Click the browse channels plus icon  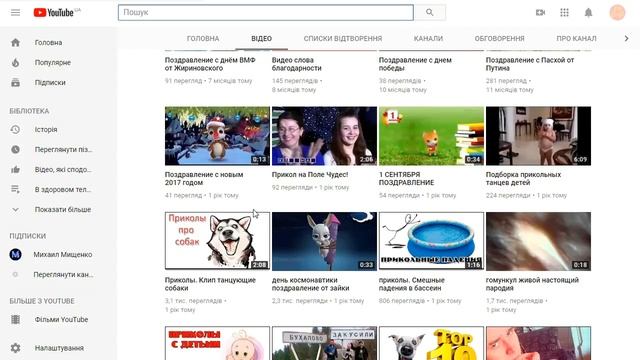[16, 274]
